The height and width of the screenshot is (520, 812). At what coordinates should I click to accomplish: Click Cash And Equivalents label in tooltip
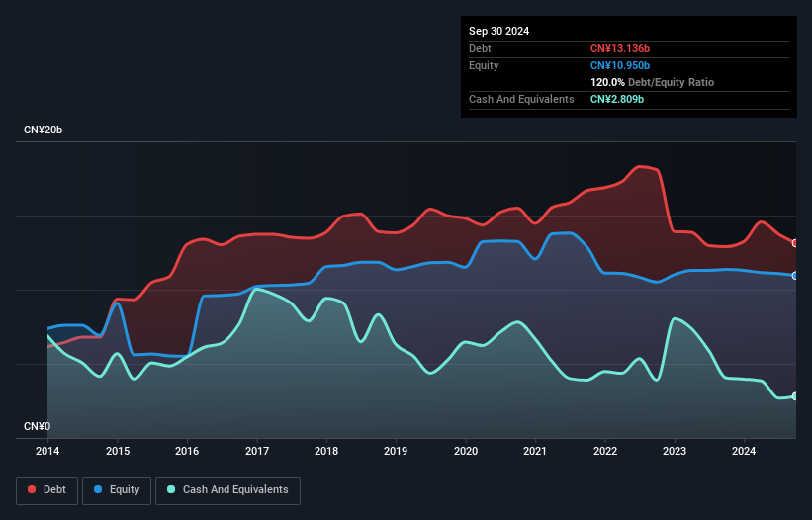click(x=521, y=99)
